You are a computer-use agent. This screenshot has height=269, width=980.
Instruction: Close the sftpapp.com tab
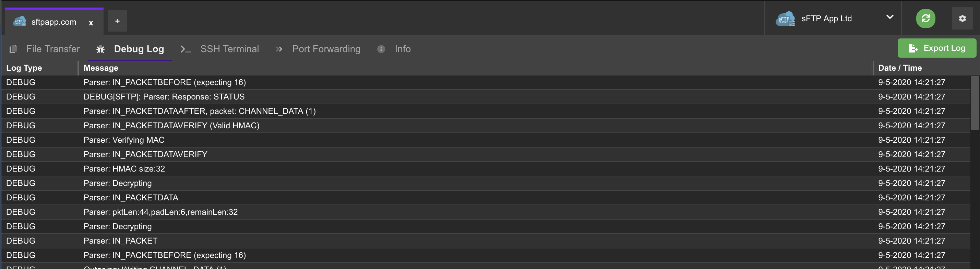91,23
